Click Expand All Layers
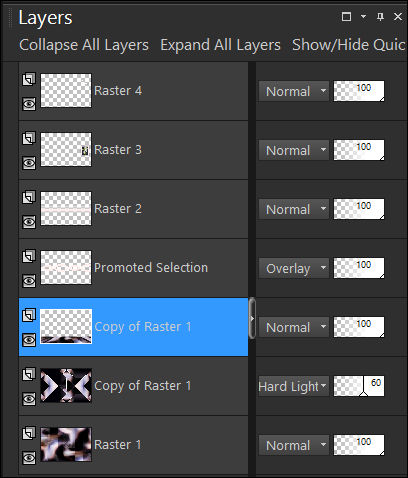Screen dimensions: 408x478 click(220, 45)
